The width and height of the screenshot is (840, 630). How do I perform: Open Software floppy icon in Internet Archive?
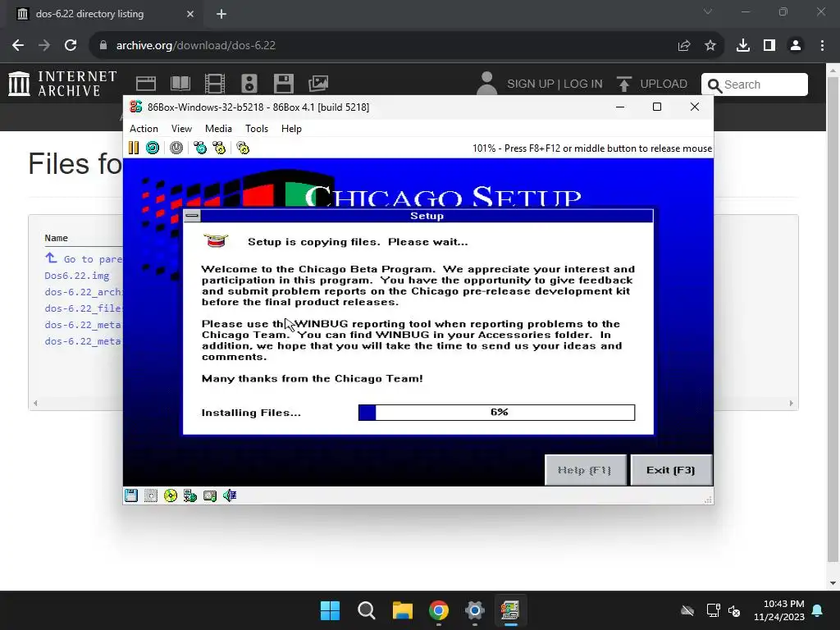(283, 84)
